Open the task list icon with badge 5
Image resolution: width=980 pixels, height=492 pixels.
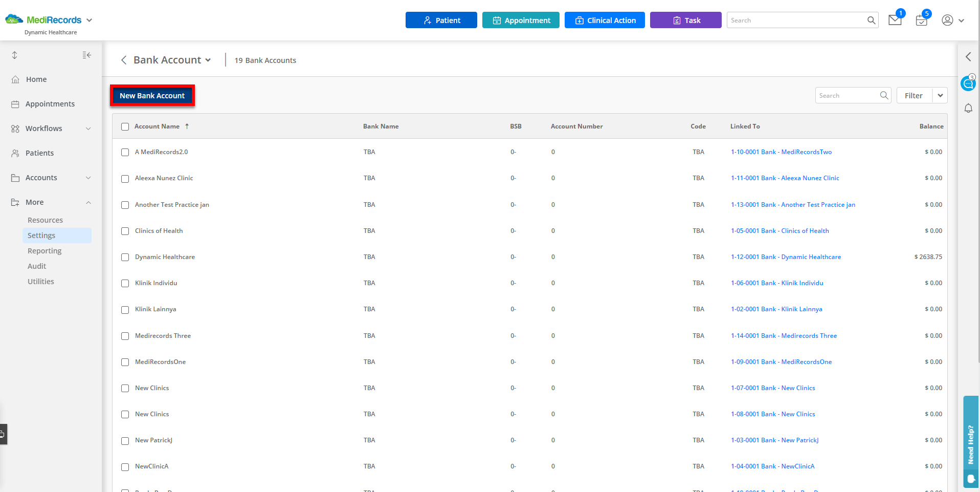pos(921,20)
